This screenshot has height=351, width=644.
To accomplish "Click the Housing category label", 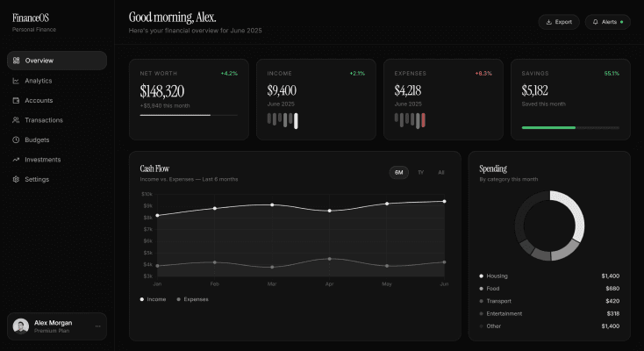I will (497, 276).
